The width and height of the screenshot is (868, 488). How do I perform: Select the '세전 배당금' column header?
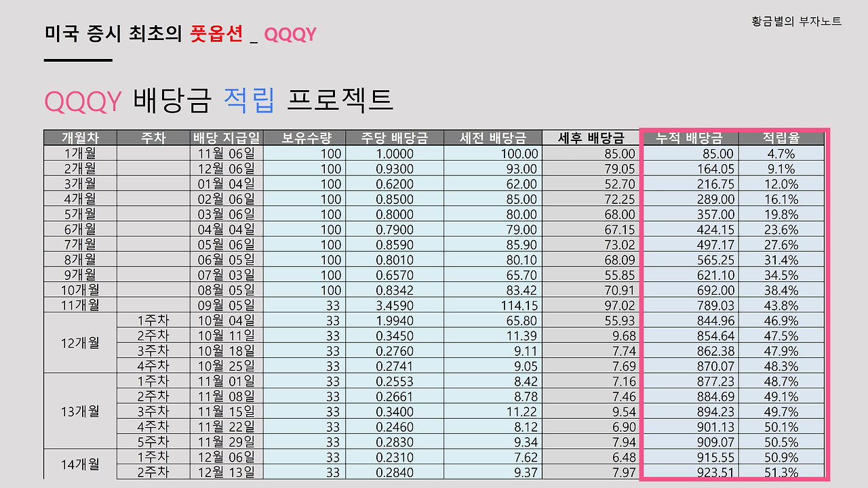point(493,138)
